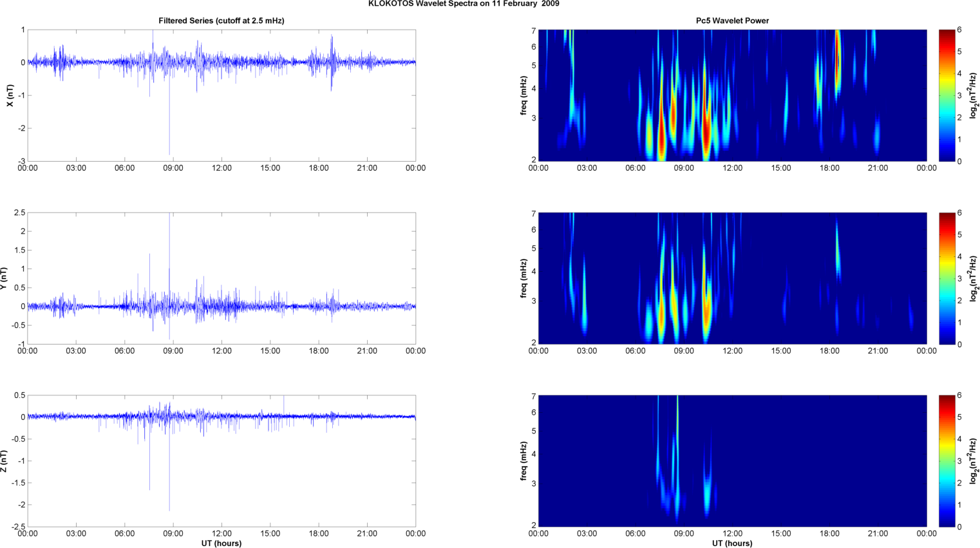Click the Y (nT) axis label
Screen dimensions: 980x548
pyautogui.click(x=4, y=278)
